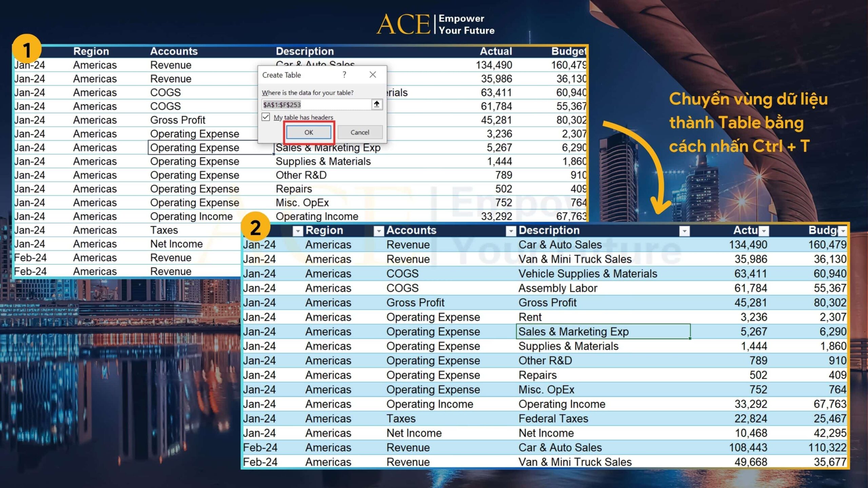Select the 'Gross Profit' cell in Accounts column
Image resolution: width=868 pixels, height=488 pixels.
coord(415,302)
